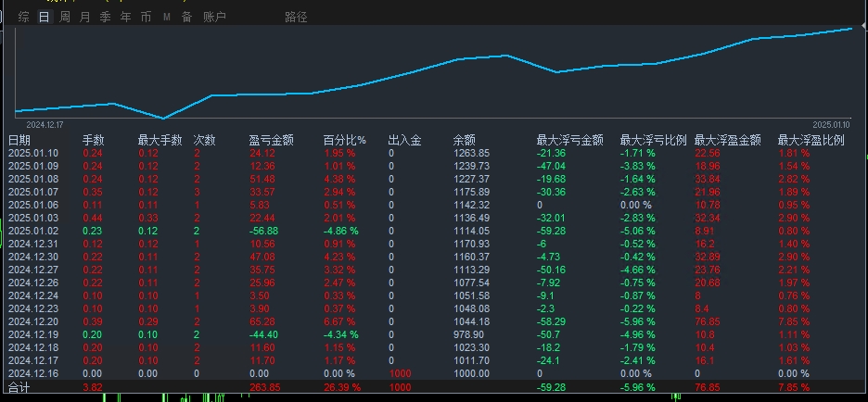Image resolution: width=868 pixels, height=402 pixels.
Task: Select the 年 yearly tab
Action: [126, 18]
